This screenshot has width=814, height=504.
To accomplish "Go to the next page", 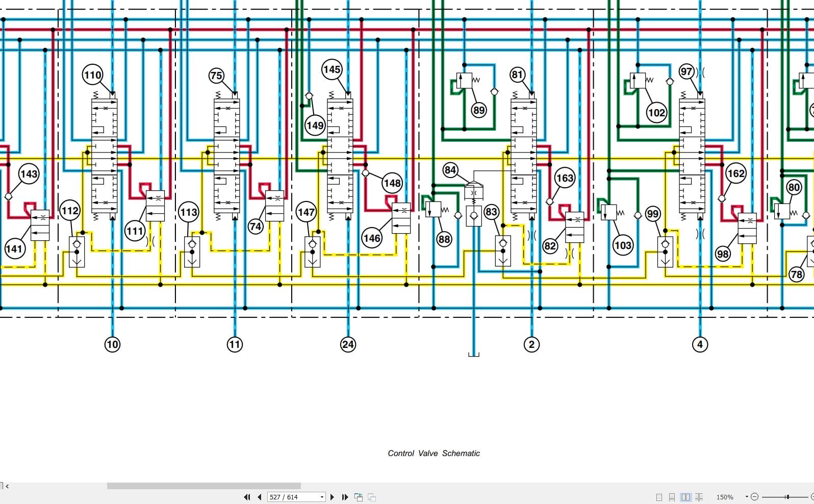I will (x=333, y=497).
